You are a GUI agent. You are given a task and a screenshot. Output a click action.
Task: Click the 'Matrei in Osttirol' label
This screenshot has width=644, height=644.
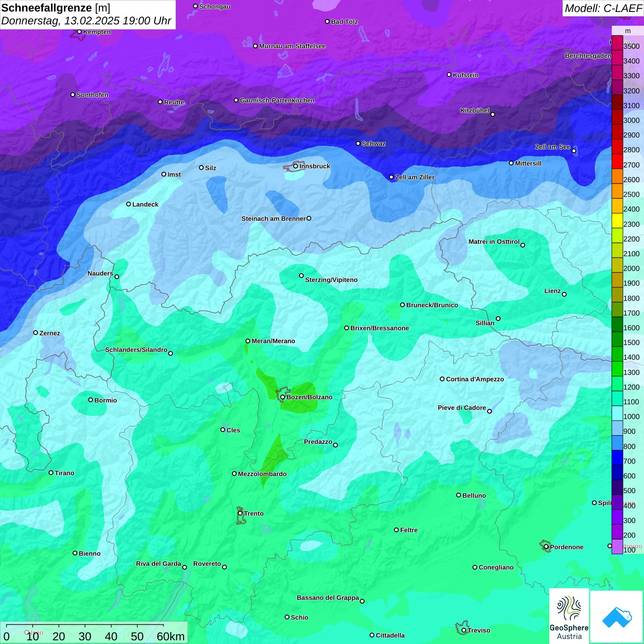tap(494, 241)
